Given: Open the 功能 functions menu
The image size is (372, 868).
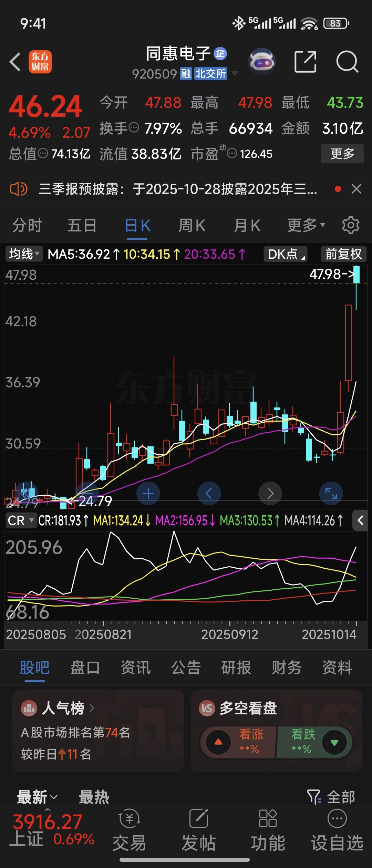Looking at the screenshot, I should pyautogui.click(x=268, y=830).
